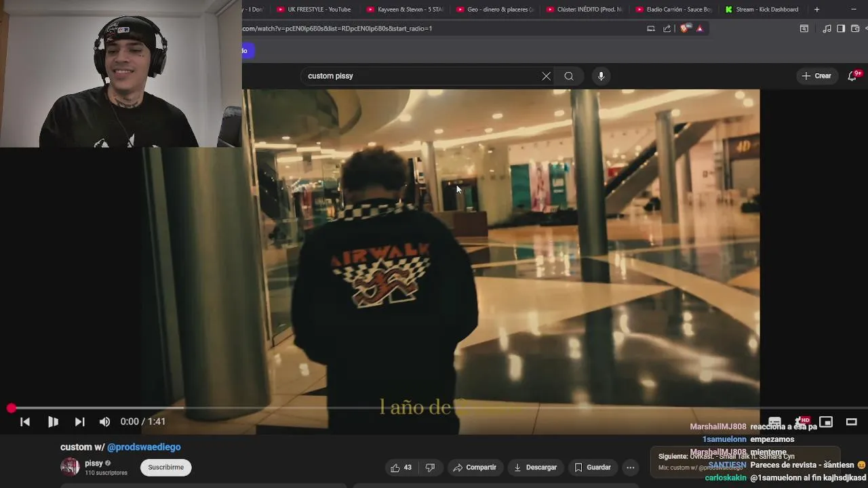Click the search magnifier button
Screen dimensions: 868x488
coord(569,76)
